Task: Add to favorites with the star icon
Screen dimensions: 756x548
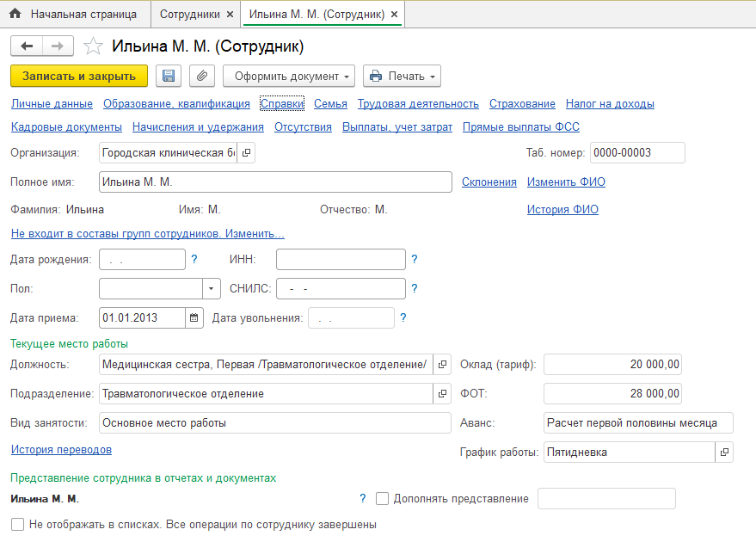Action: pos(93,46)
